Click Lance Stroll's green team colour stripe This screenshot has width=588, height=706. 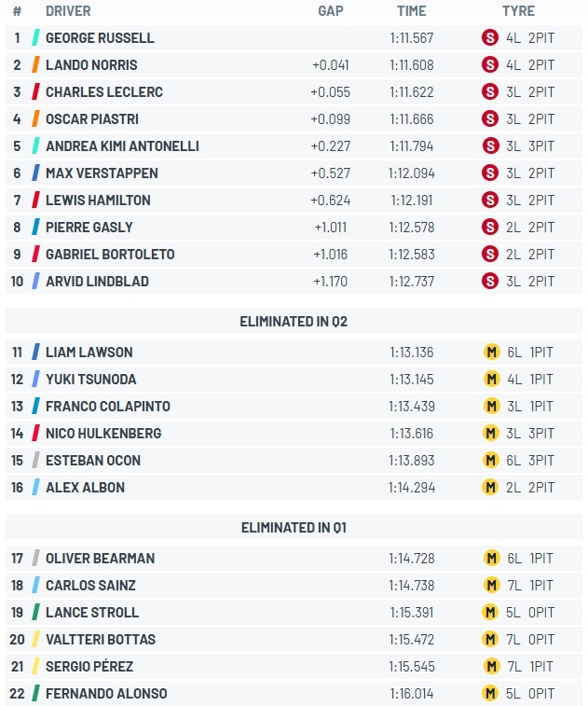tap(35, 612)
